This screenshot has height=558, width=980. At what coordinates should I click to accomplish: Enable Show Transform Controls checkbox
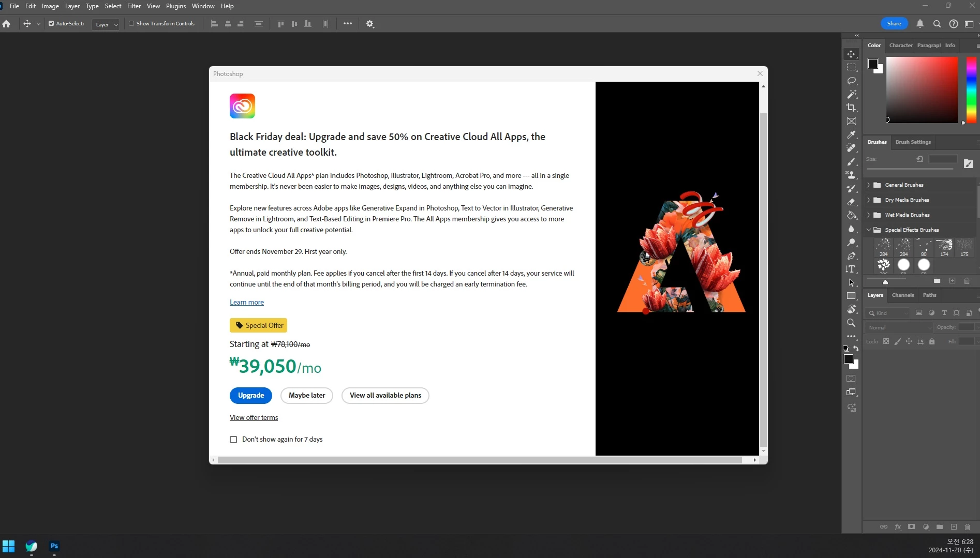tap(131, 24)
